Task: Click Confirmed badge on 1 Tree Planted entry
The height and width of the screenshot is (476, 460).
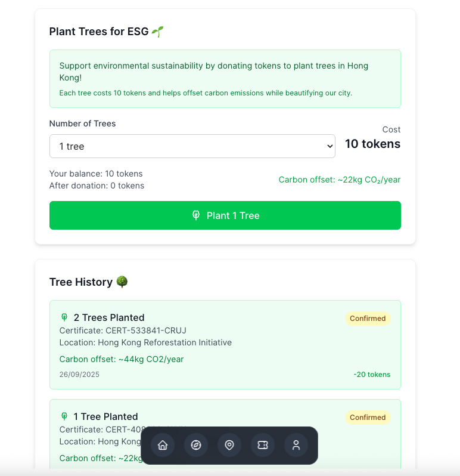Action: 368,418
